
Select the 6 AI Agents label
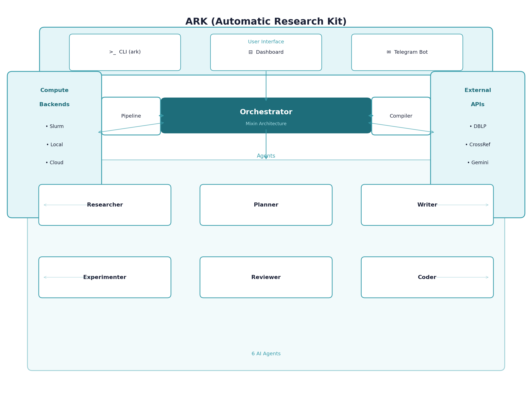click(266, 353)
